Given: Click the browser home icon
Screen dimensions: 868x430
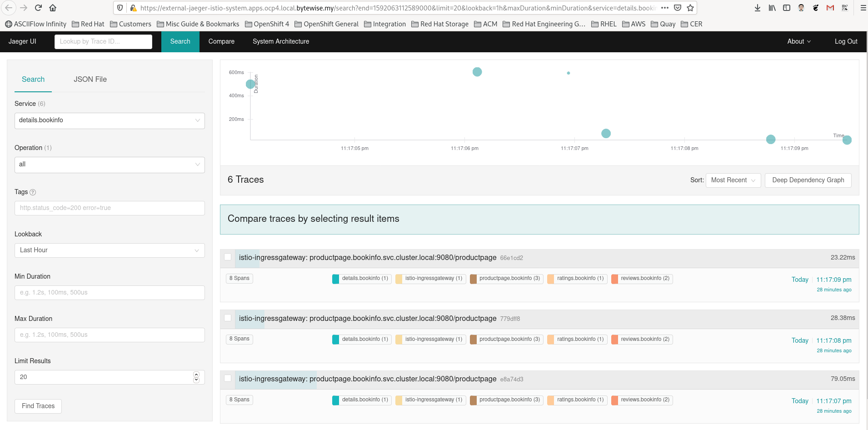Looking at the screenshot, I should coord(53,8).
